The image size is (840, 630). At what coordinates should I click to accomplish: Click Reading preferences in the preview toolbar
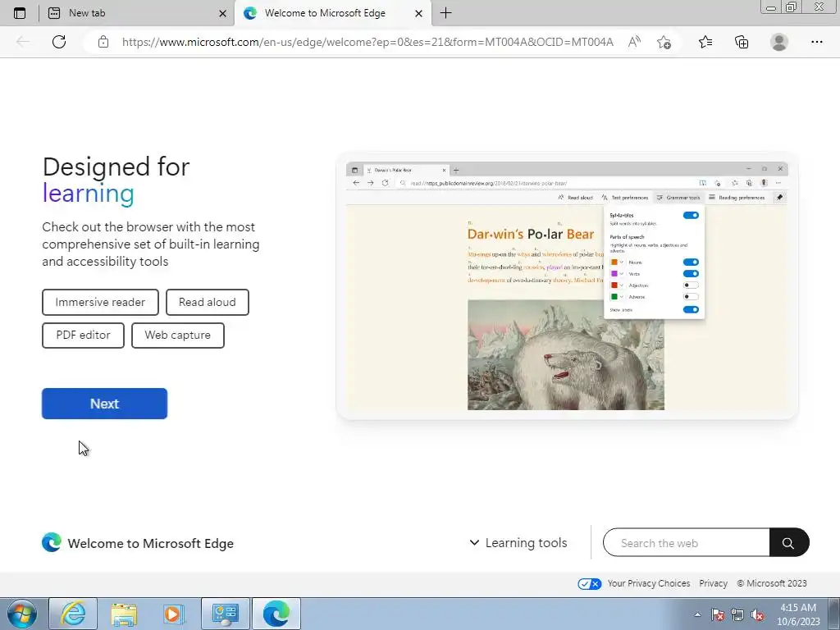coord(737,198)
